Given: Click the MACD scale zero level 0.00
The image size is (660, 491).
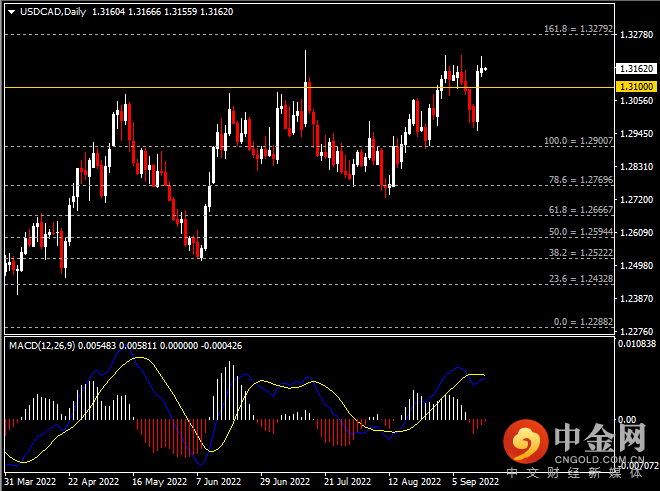Looking at the screenshot, I should pyautogui.click(x=627, y=419).
